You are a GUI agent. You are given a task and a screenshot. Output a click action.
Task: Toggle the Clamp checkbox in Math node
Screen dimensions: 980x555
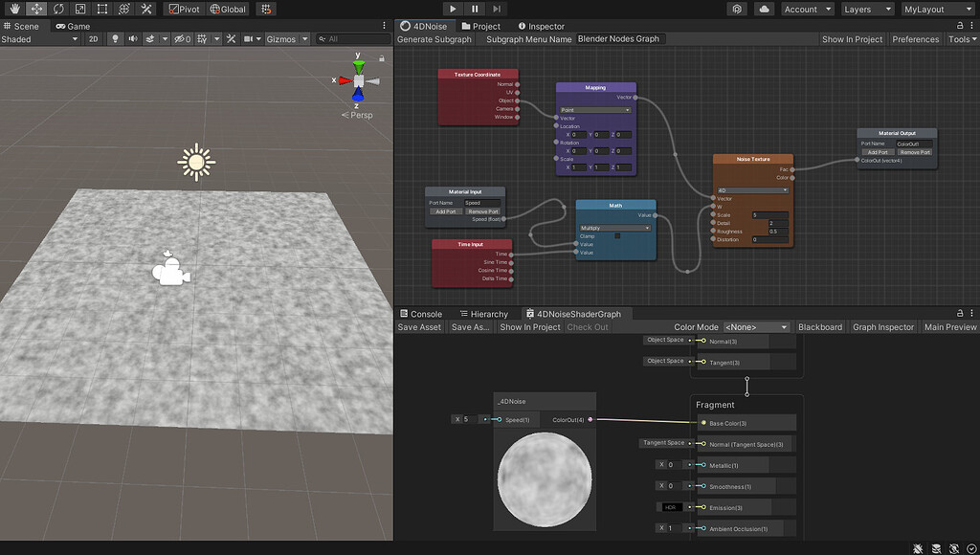click(x=617, y=235)
